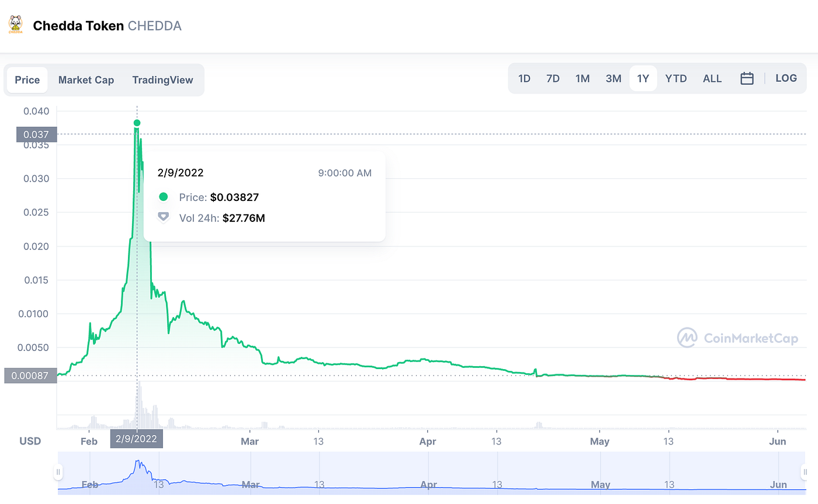Click the 0.037 price label on y-axis
The image size is (818, 504).
[36, 135]
